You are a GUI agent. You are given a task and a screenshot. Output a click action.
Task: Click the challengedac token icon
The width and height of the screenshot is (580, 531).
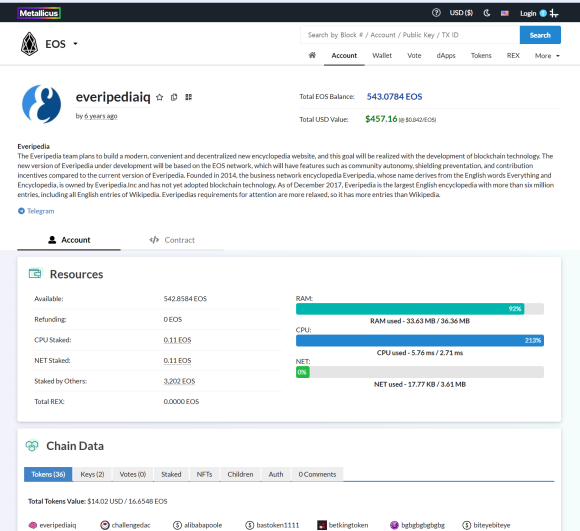(105, 525)
